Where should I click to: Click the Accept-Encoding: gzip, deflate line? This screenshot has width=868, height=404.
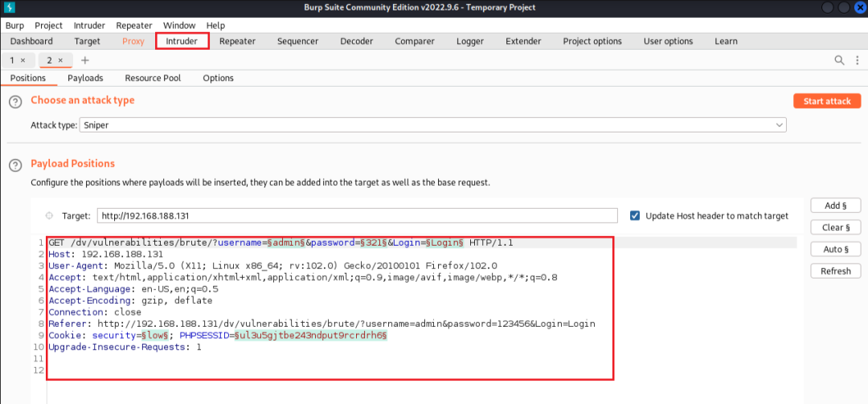130,301
